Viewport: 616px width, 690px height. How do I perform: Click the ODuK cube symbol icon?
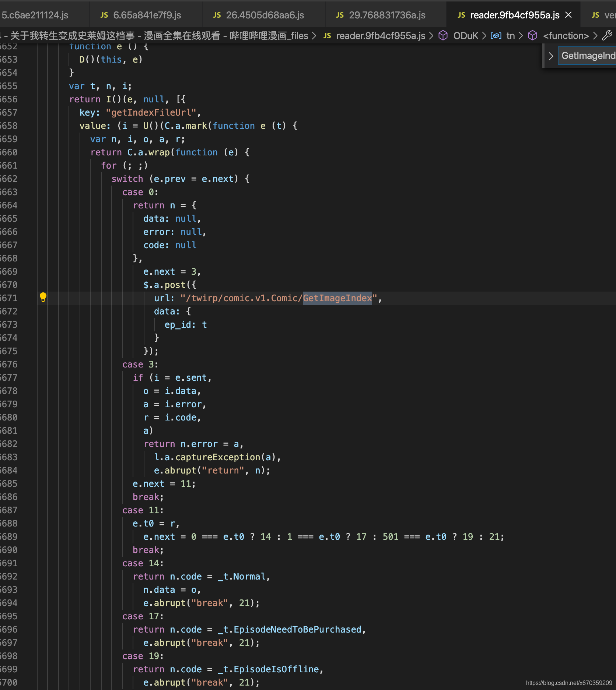click(x=443, y=35)
